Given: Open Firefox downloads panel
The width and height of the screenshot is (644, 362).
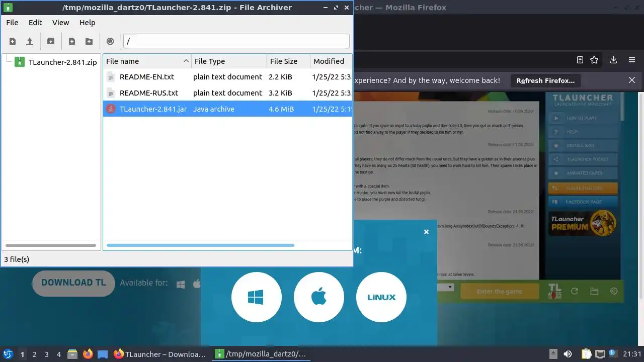Looking at the screenshot, I should click(613, 60).
